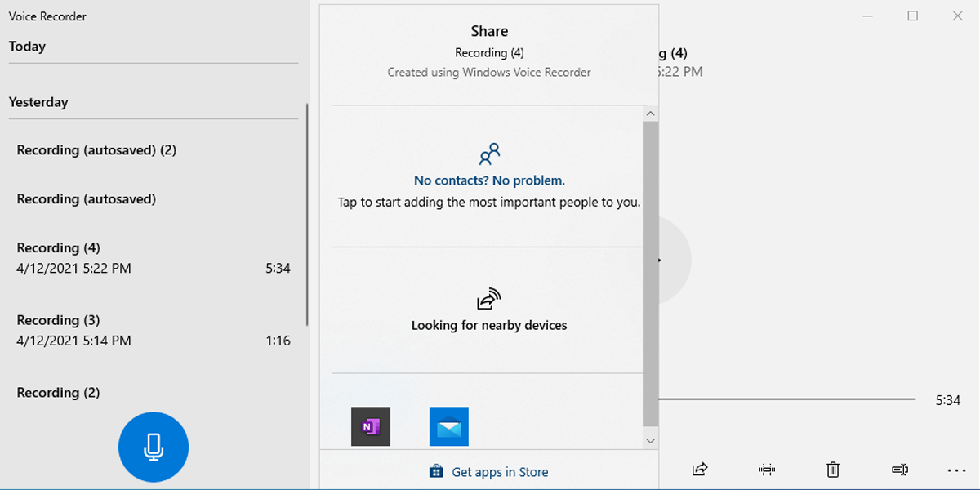Click the nearby devices sharing icon

point(488,301)
